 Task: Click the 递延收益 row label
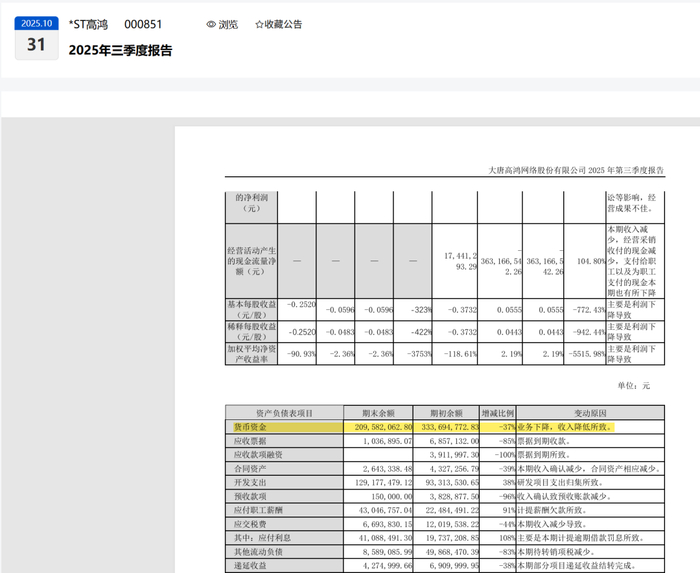point(250,565)
